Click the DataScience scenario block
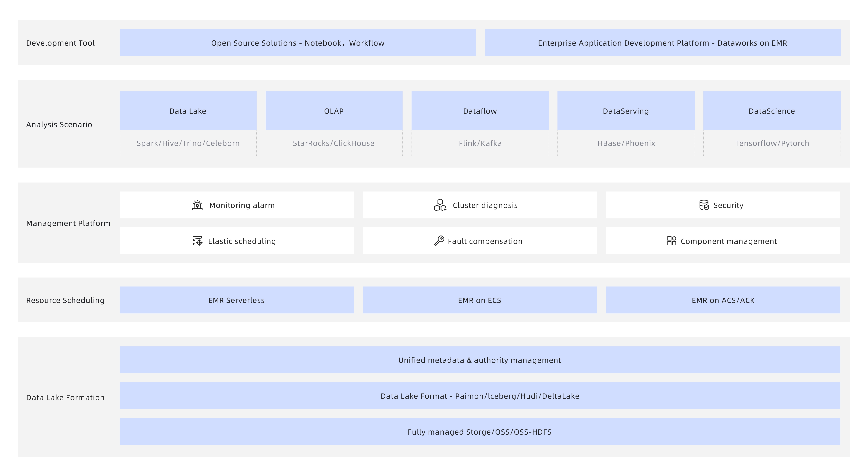 [x=772, y=111]
